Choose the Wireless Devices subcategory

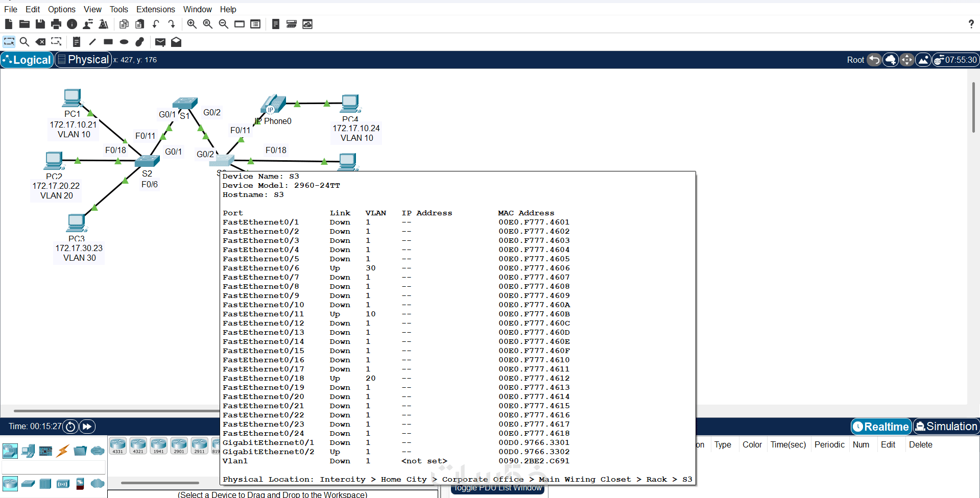click(x=63, y=483)
